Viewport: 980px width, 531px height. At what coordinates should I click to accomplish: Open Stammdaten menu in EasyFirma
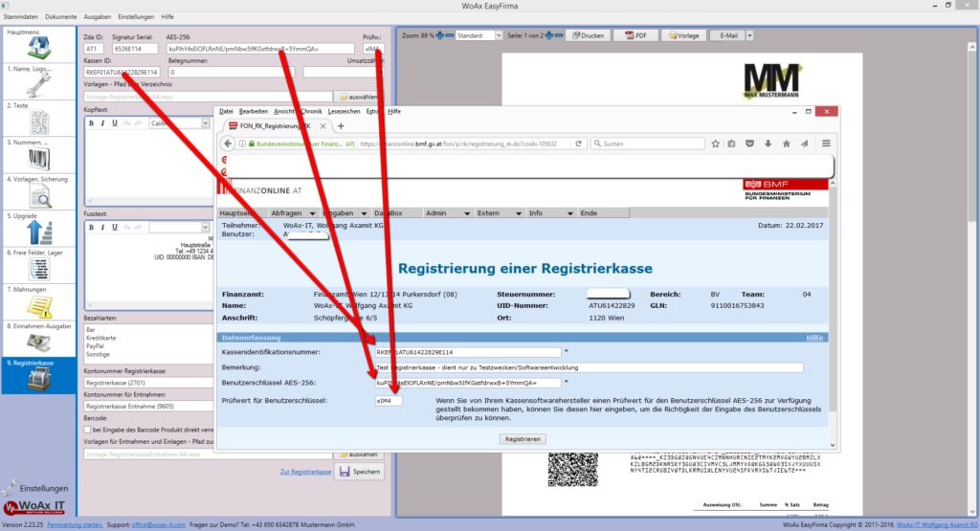click(x=21, y=17)
